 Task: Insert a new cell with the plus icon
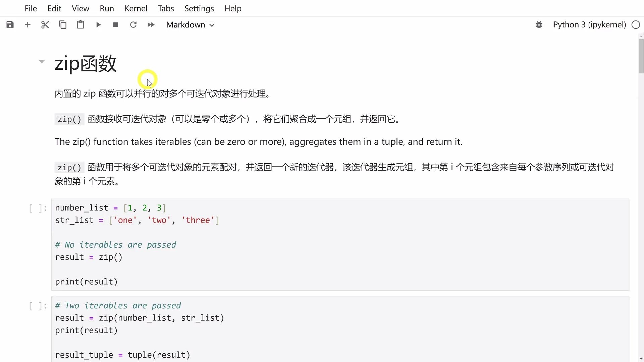[x=28, y=25]
